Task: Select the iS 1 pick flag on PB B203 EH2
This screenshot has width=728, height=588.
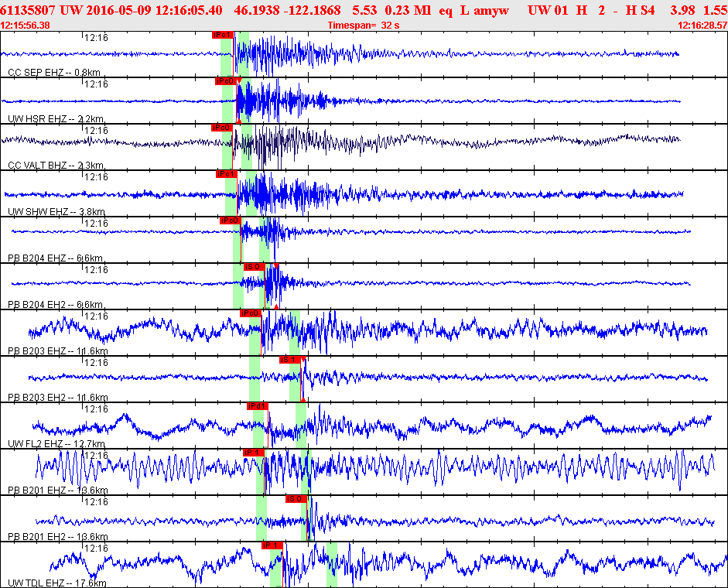Action: point(289,360)
